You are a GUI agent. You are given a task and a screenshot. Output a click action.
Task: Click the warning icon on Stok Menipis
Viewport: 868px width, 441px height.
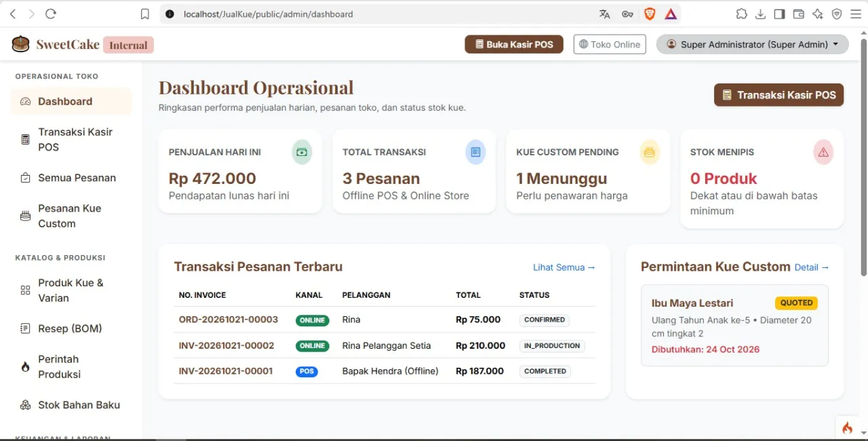823,152
